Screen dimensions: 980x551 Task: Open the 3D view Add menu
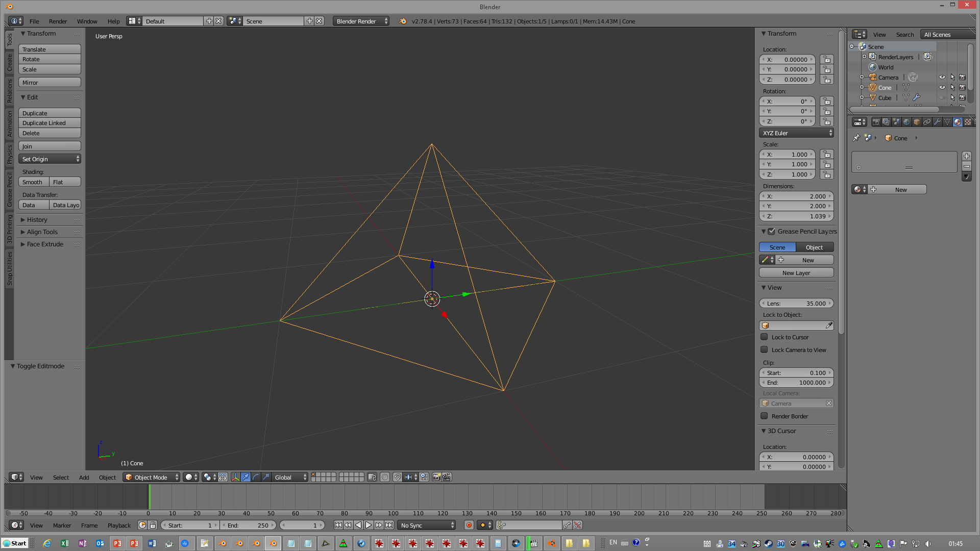pyautogui.click(x=84, y=477)
